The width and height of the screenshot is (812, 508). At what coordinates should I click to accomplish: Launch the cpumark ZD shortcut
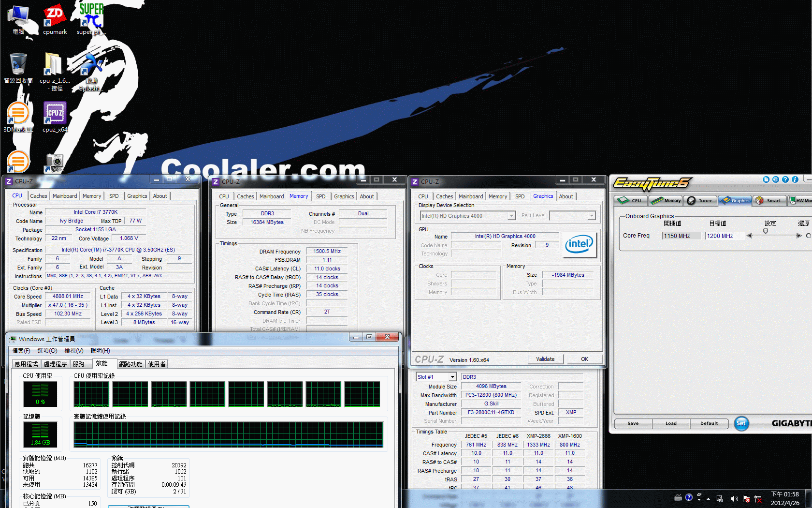pyautogui.click(x=55, y=20)
